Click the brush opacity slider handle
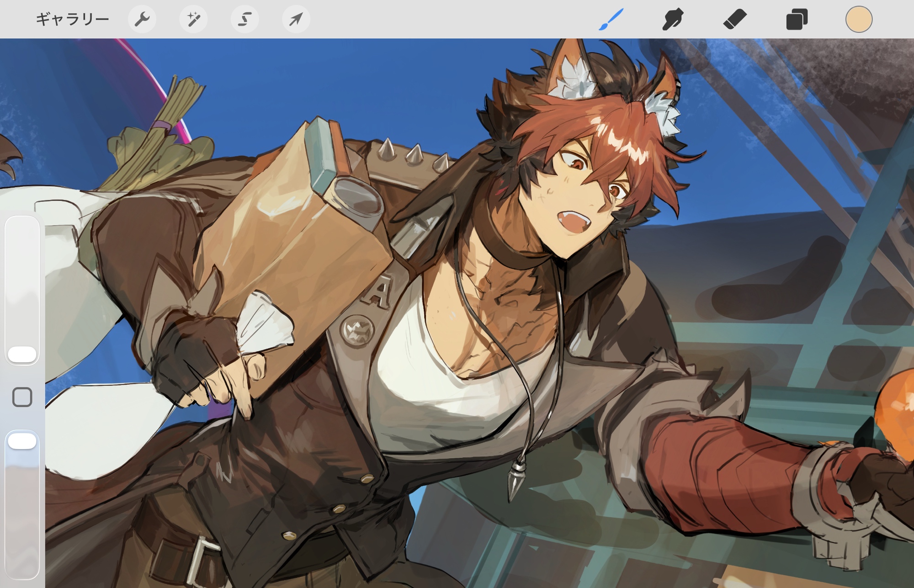The height and width of the screenshot is (588, 914). pos(22,441)
